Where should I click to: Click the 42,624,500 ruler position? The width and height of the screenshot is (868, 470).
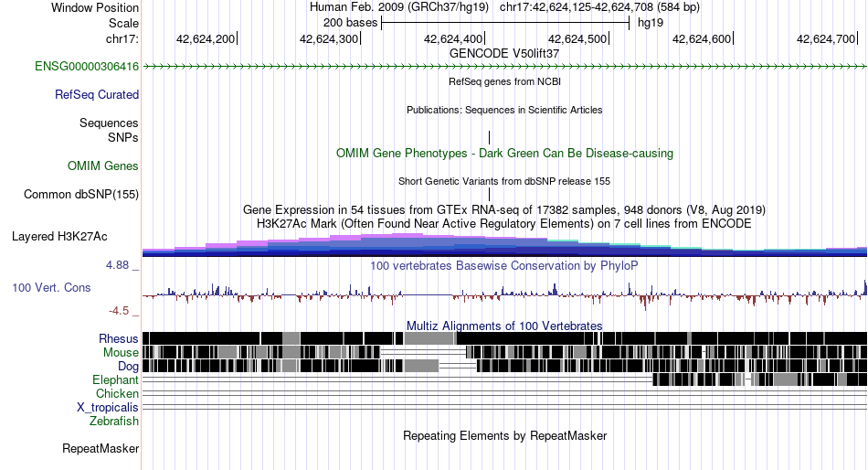tap(578, 38)
